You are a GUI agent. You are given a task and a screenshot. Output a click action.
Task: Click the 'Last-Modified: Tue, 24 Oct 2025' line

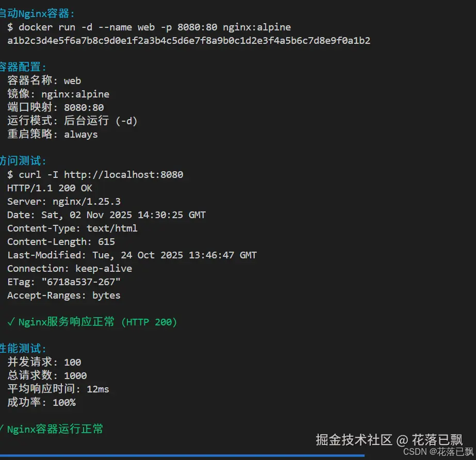point(132,255)
